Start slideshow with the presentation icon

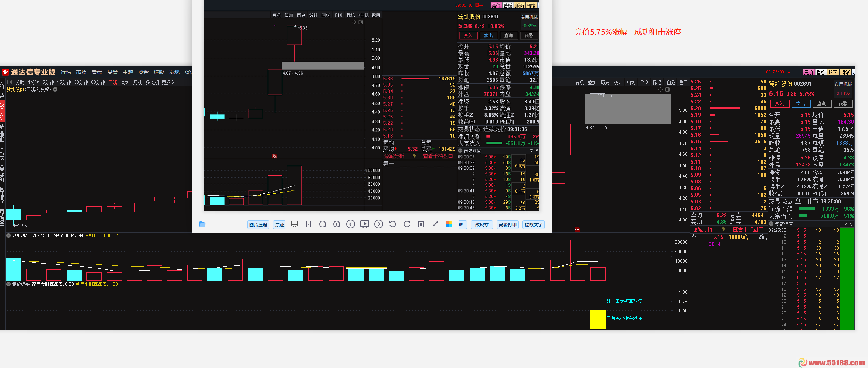pos(365,224)
